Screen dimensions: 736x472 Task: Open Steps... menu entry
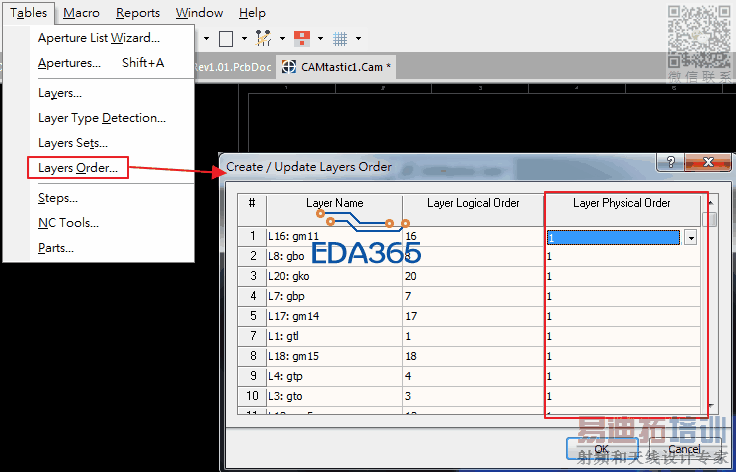[x=58, y=198]
